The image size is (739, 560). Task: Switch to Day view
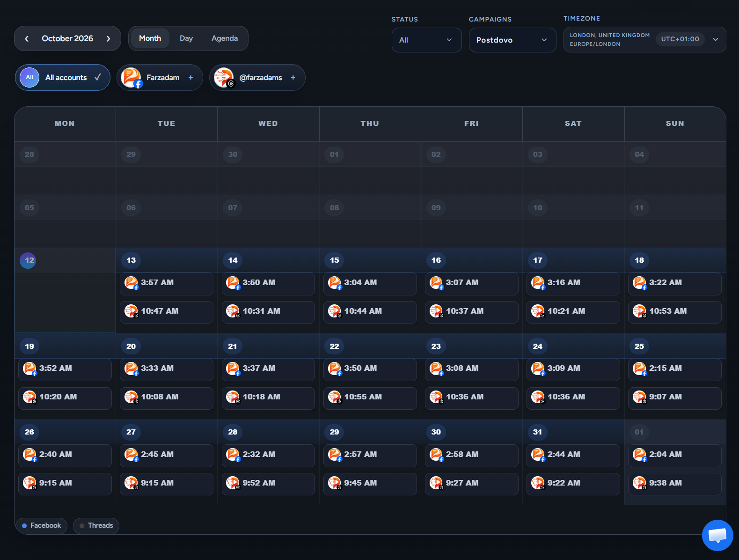click(186, 38)
